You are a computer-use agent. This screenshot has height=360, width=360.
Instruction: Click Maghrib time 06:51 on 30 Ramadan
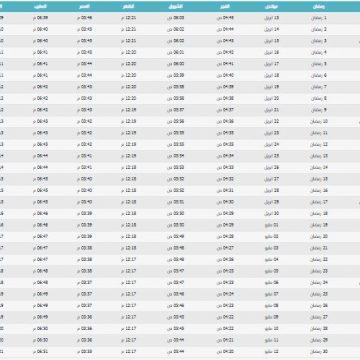[x=40, y=351]
